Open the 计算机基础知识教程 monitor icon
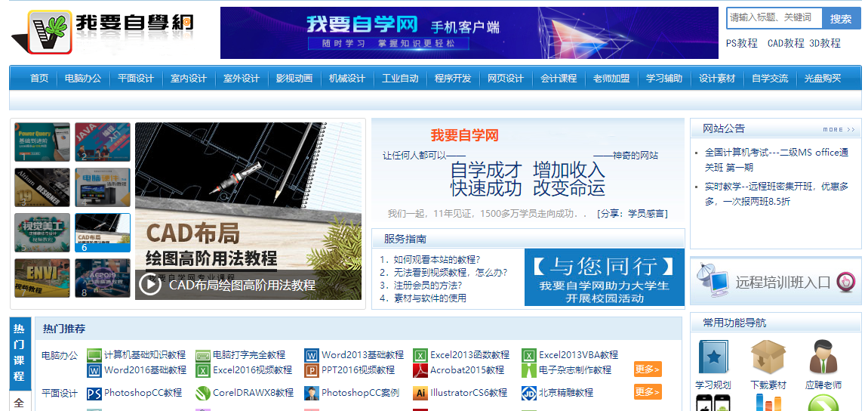Viewport: 868px width, 411px height. [x=94, y=355]
